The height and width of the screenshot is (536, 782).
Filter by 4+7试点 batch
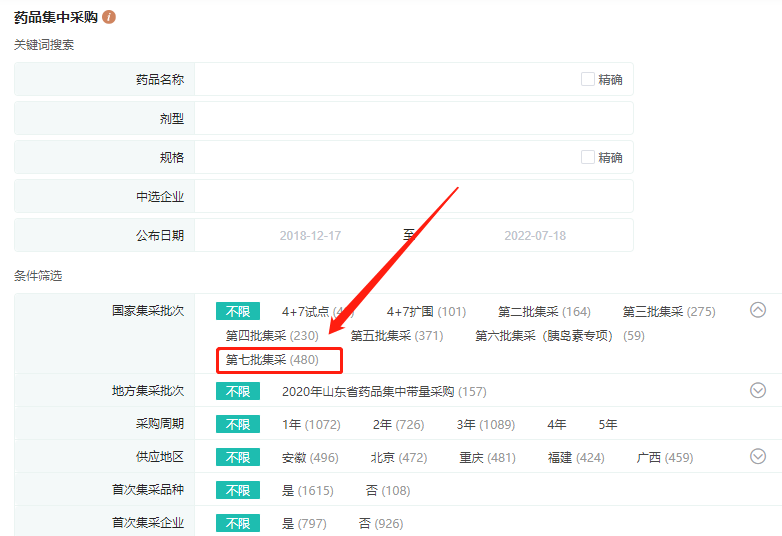(318, 312)
